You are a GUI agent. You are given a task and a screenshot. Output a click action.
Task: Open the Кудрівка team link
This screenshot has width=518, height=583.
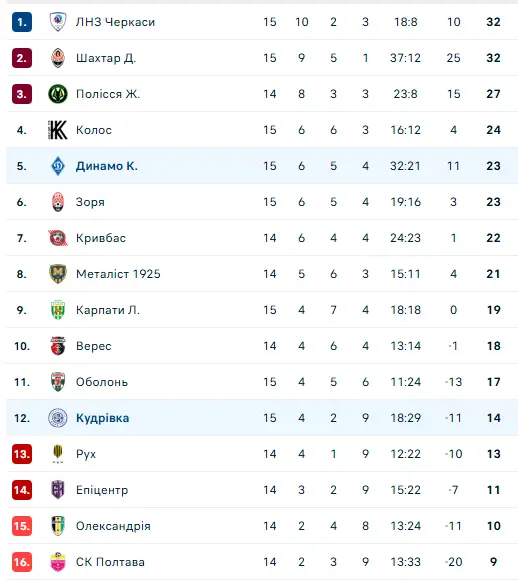(x=103, y=418)
